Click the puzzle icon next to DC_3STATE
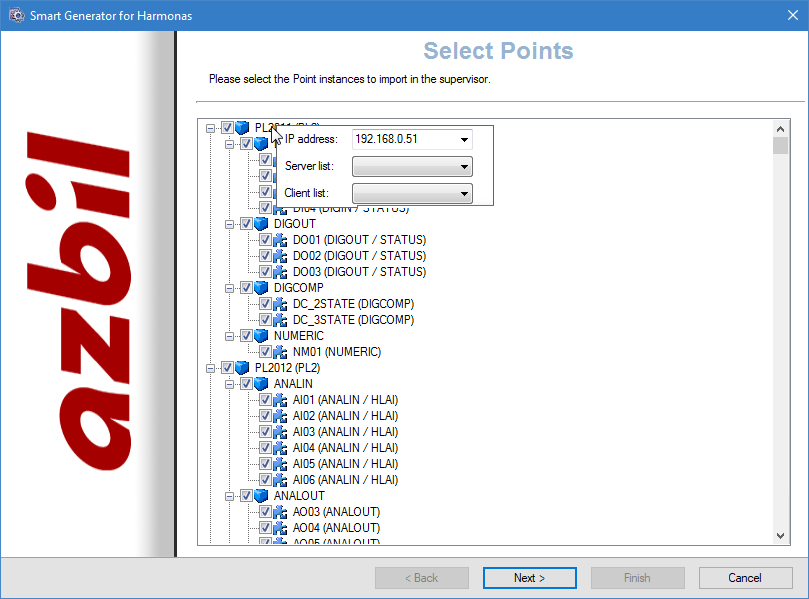 point(280,320)
